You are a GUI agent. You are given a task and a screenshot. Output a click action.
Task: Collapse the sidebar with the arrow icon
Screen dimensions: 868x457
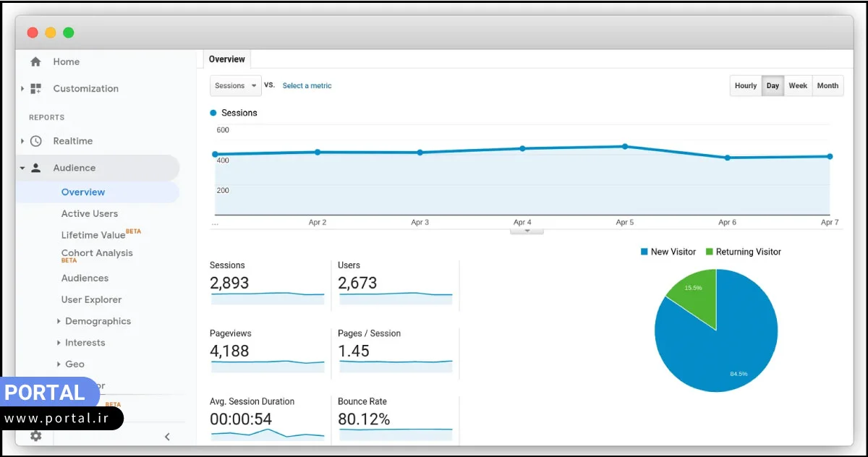pyautogui.click(x=167, y=437)
